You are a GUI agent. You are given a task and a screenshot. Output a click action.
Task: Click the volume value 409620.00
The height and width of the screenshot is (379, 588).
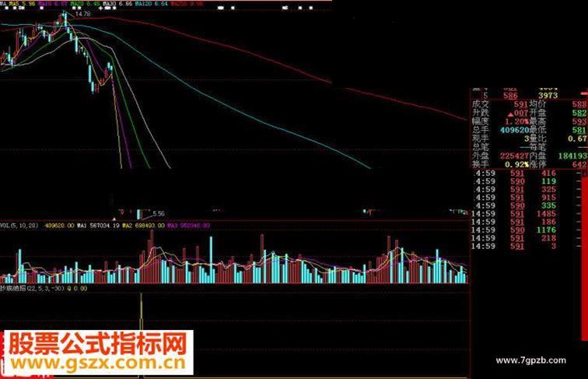click(x=59, y=226)
